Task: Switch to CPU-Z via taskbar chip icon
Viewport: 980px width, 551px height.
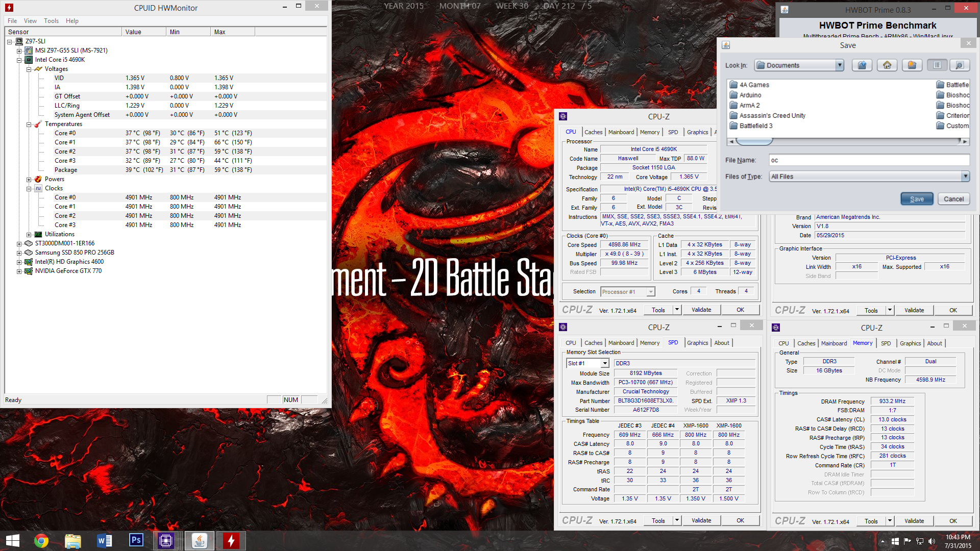Action: pyautogui.click(x=166, y=541)
